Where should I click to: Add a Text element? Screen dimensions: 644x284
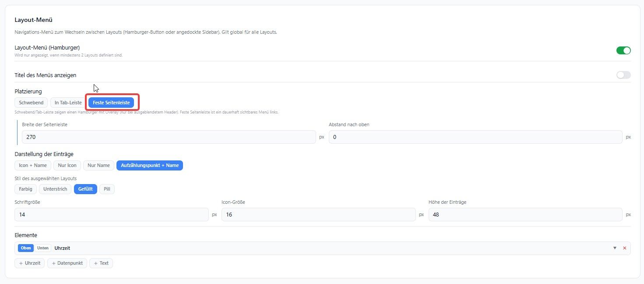point(101,263)
